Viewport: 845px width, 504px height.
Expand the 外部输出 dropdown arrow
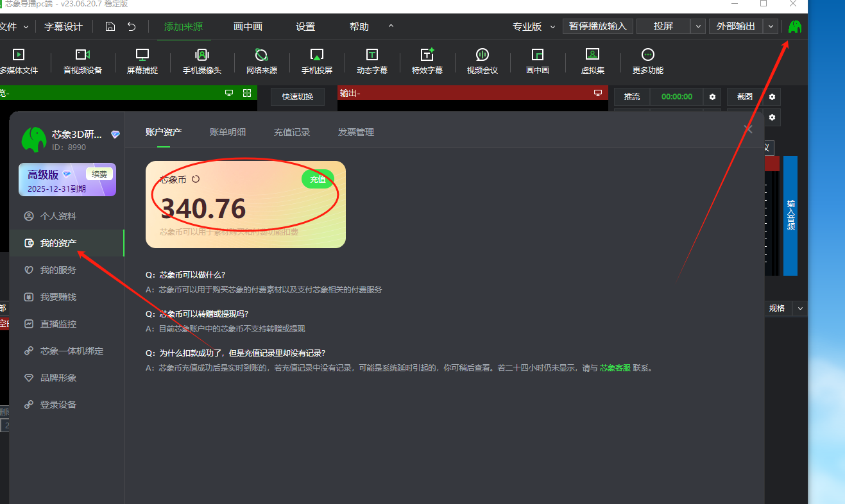pos(771,26)
